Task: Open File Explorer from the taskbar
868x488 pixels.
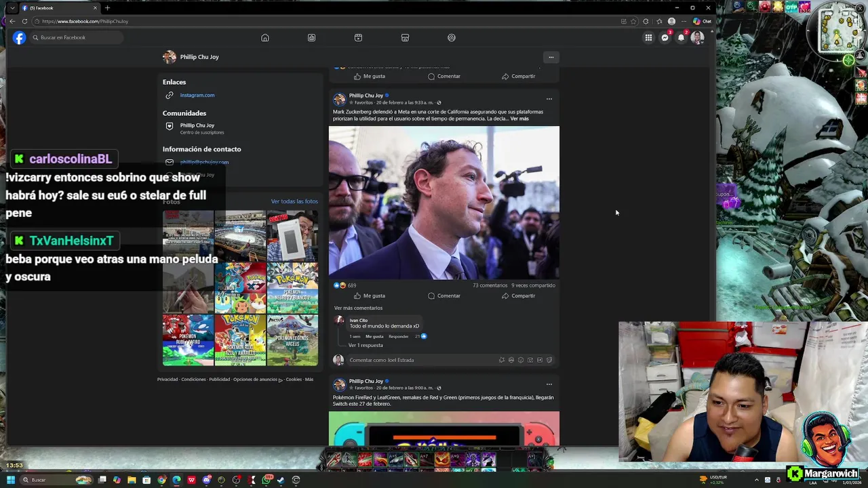Action: coord(132,480)
